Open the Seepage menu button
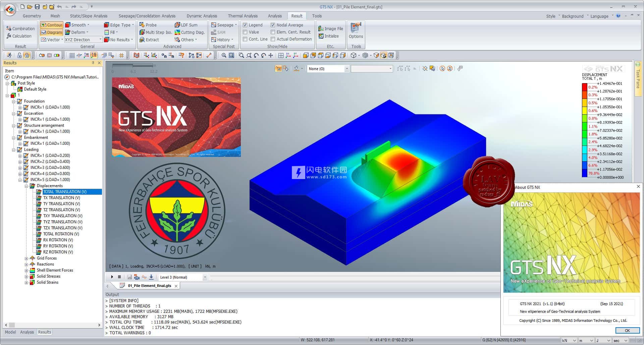Viewport: 644px width, 345px height. [224, 25]
